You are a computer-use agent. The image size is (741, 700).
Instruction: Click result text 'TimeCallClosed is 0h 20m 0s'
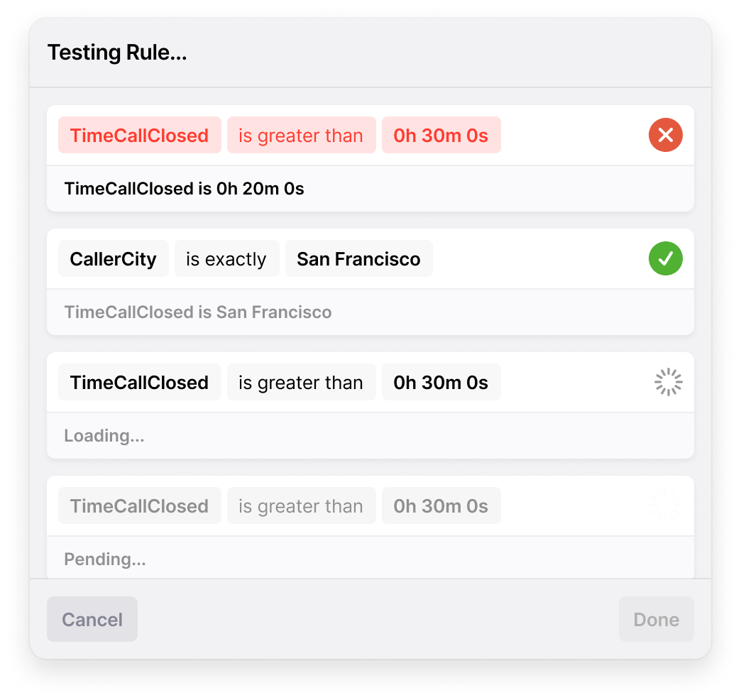[185, 189]
